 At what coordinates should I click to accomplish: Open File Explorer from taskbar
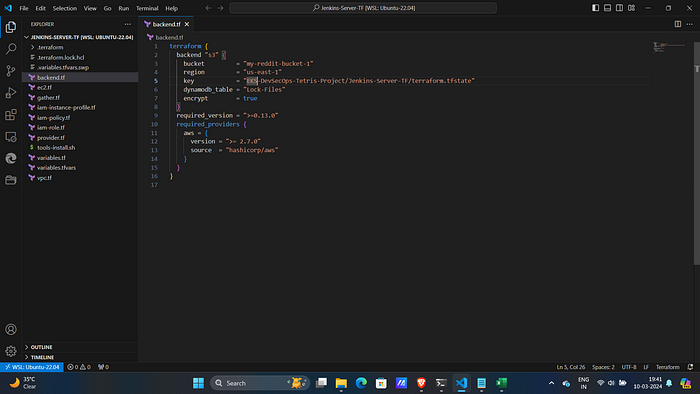coord(341,383)
